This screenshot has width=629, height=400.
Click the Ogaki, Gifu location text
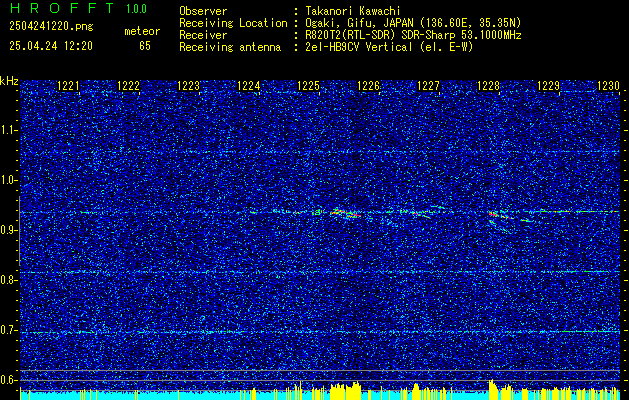tap(413, 23)
